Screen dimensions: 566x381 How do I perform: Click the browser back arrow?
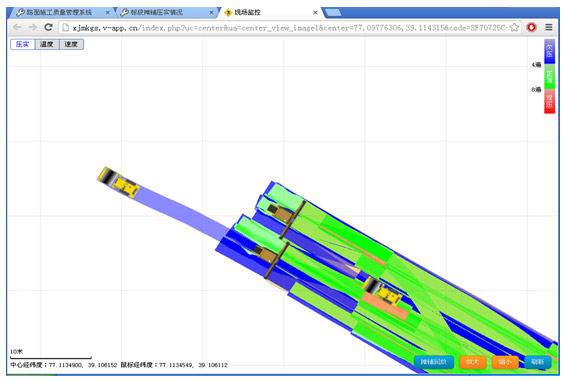click(17, 27)
